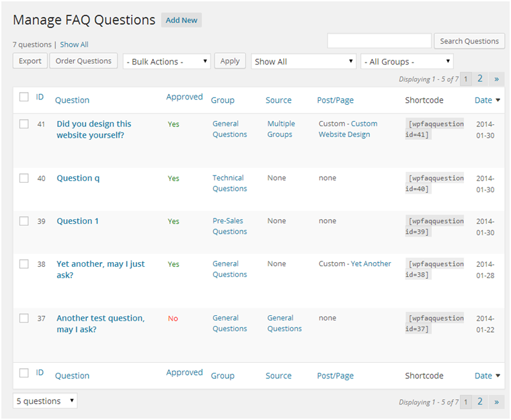Click the Date sort arrow in top header
Viewport: 511px width, 420px height.
(498, 100)
